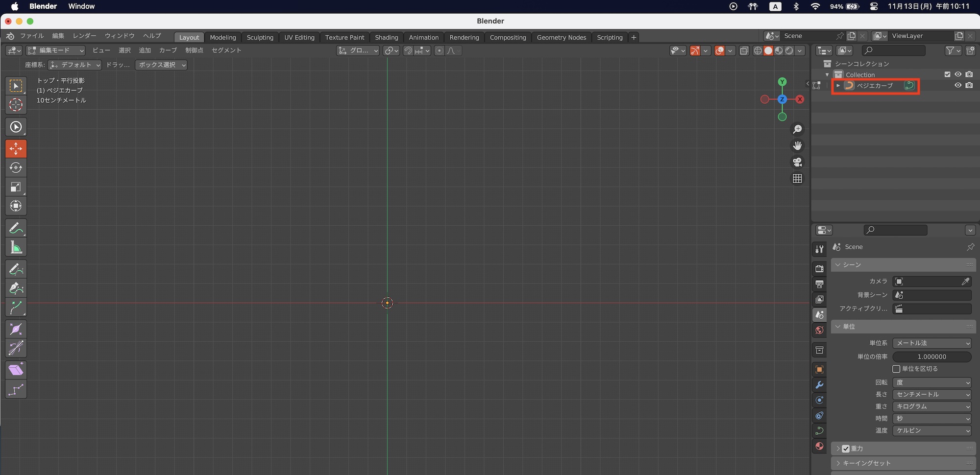This screenshot has width=980, height=475.
Task: Uncheck the 重力 gravity checkbox
Action: click(846, 449)
